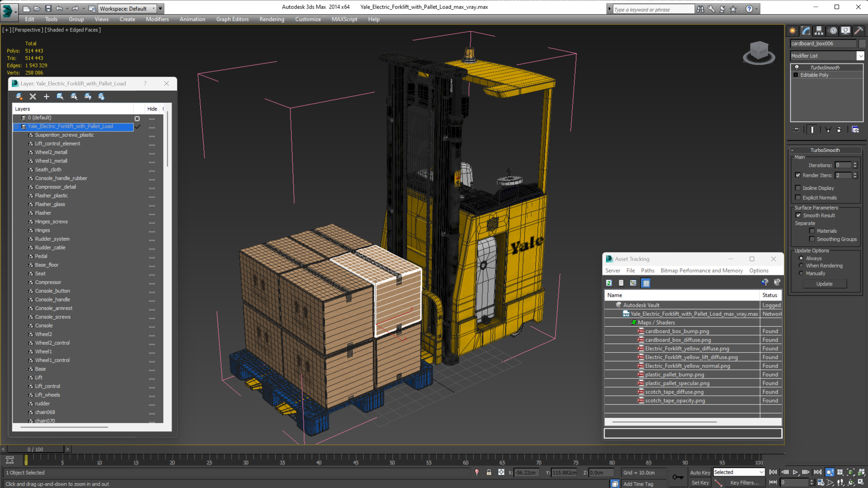Click the Refresh icon in Asset Tracking

tap(609, 283)
